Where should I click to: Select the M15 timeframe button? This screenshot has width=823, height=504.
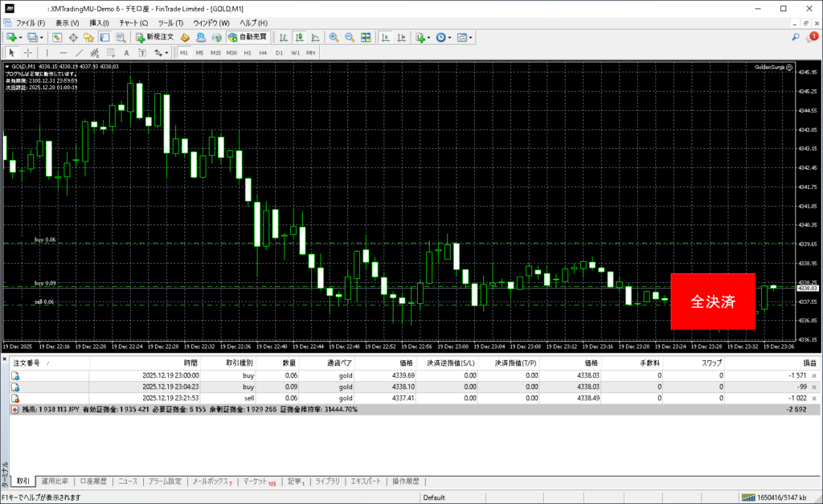click(215, 53)
